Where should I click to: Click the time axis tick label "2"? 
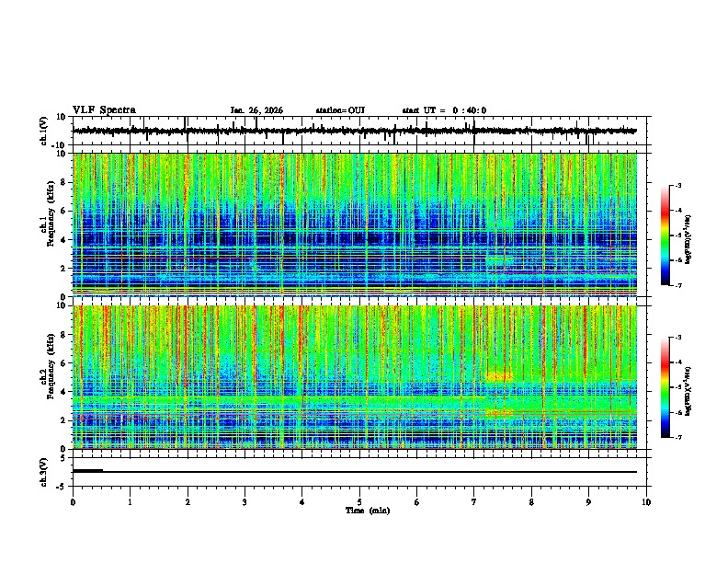tap(188, 502)
